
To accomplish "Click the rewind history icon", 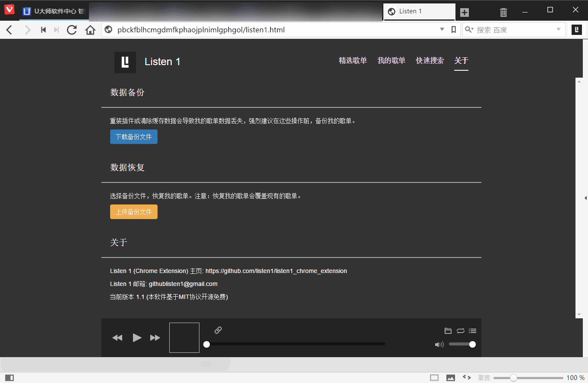I will pos(43,30).
